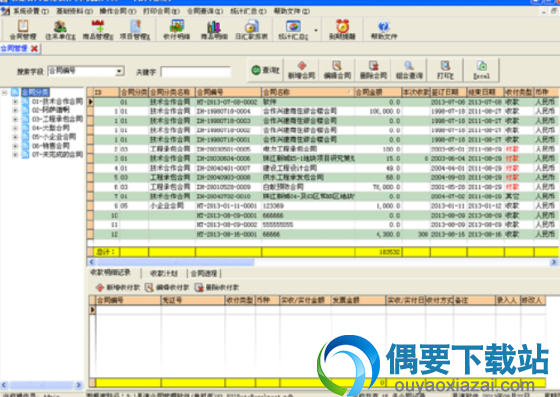
Task: Click the 新增合同 button
Action: click(301, 70)
